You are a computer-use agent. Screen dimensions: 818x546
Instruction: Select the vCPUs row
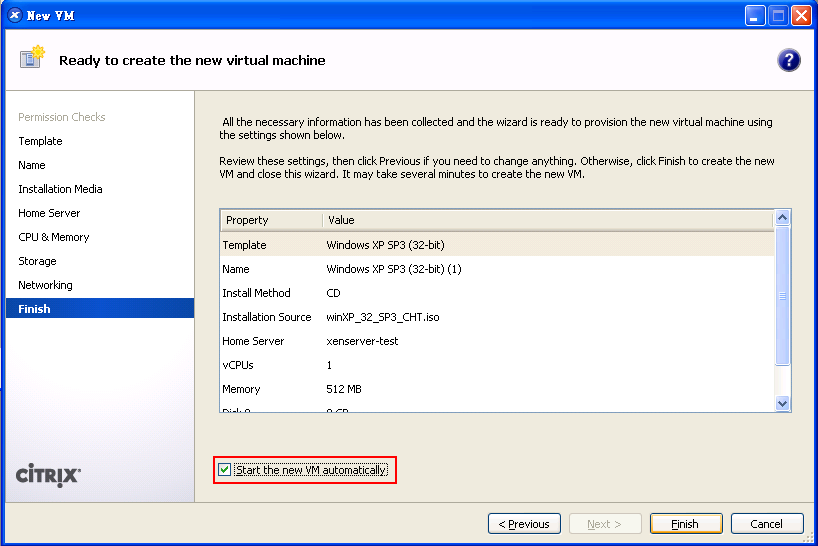coord(497,365)
